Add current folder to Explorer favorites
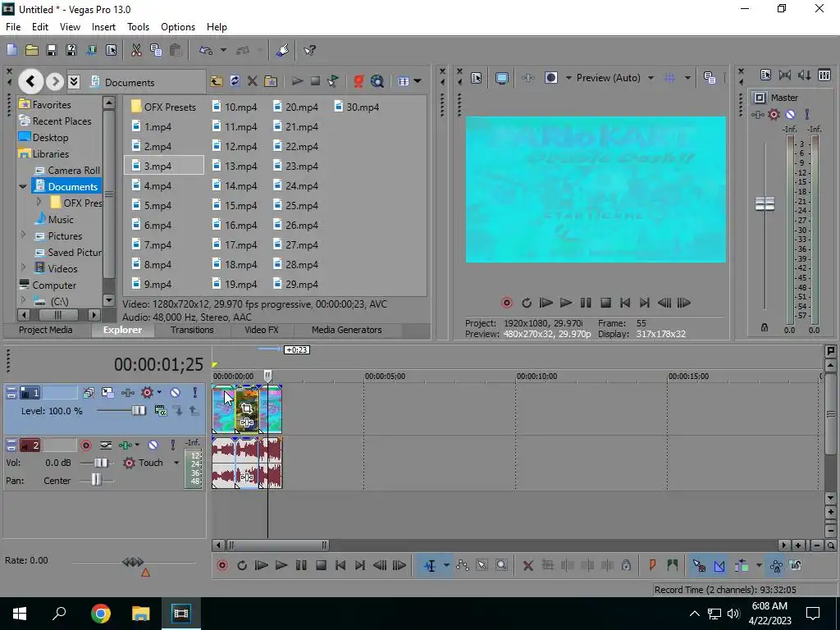 [271, 81]
